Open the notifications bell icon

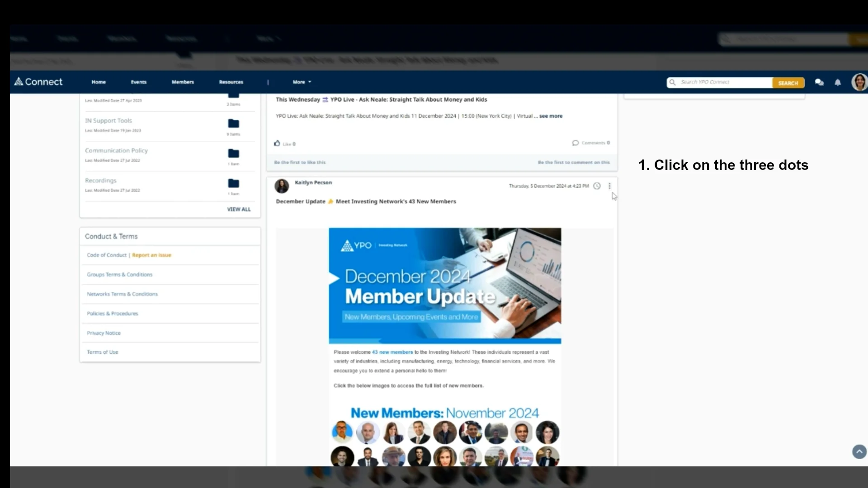click(x=838, y=82)
